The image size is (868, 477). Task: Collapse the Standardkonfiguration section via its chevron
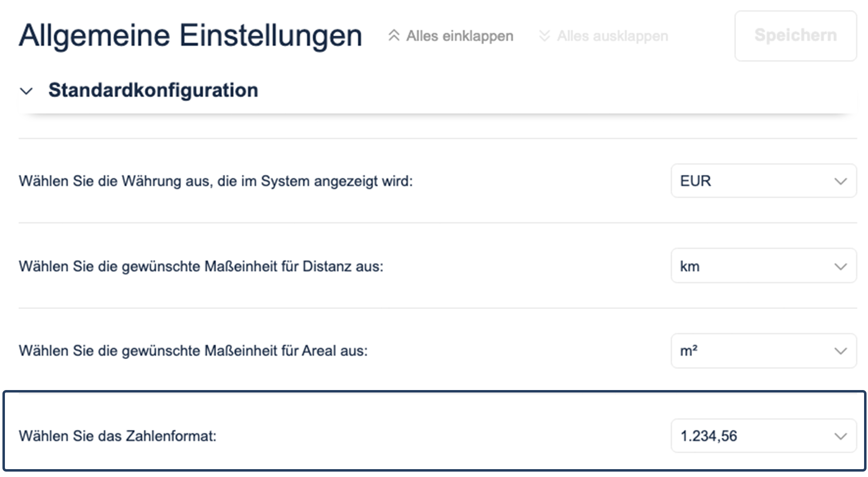pyautogui.click(x=26, y=91)
